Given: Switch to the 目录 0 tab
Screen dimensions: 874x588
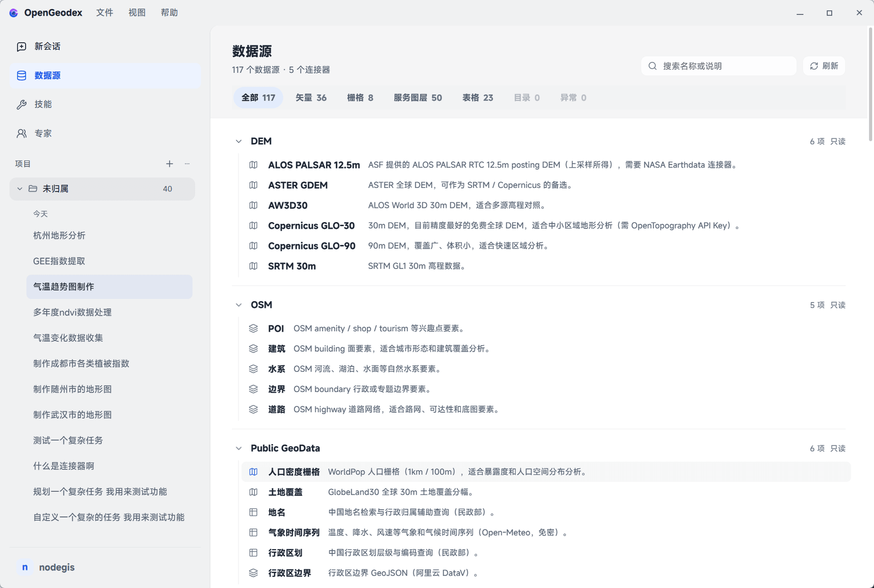Looking at the screenshot, I should coord(527,98).
